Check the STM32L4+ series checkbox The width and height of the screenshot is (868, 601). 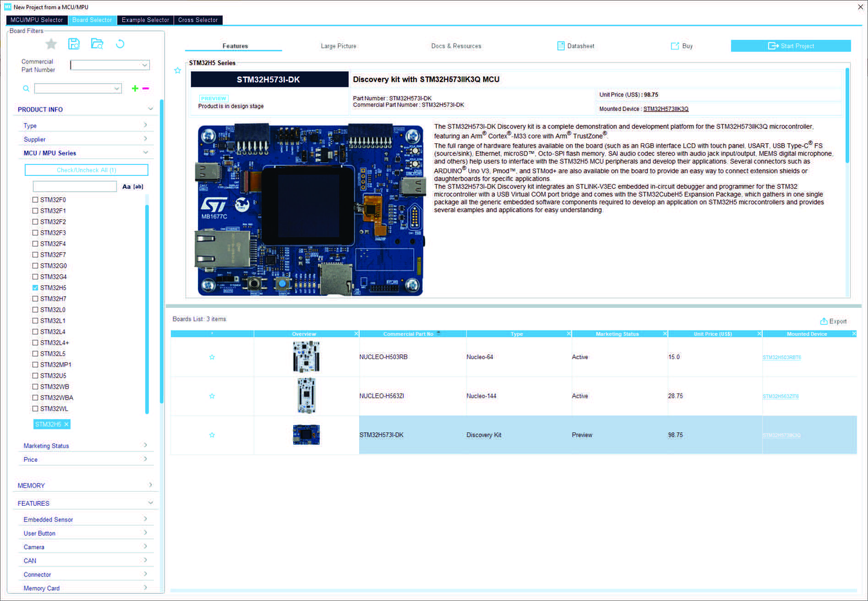coord(35,343)
